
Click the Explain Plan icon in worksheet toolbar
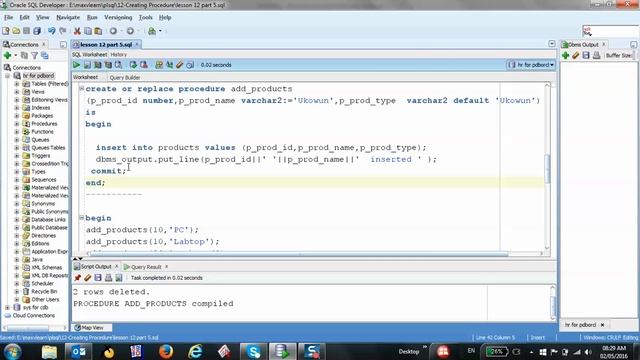(98, 65)
